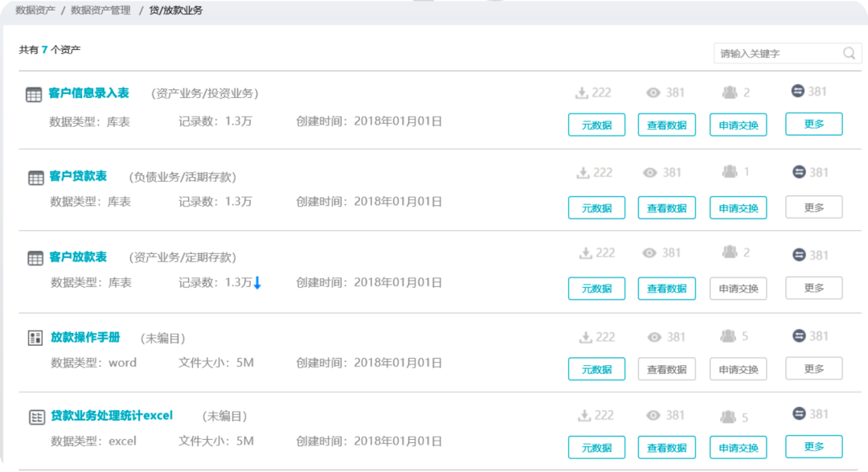868x472 pixels.
Task: Click the spreadsheet icon beside 贷款业务处理统计excel
Action: tap(37, 417)
